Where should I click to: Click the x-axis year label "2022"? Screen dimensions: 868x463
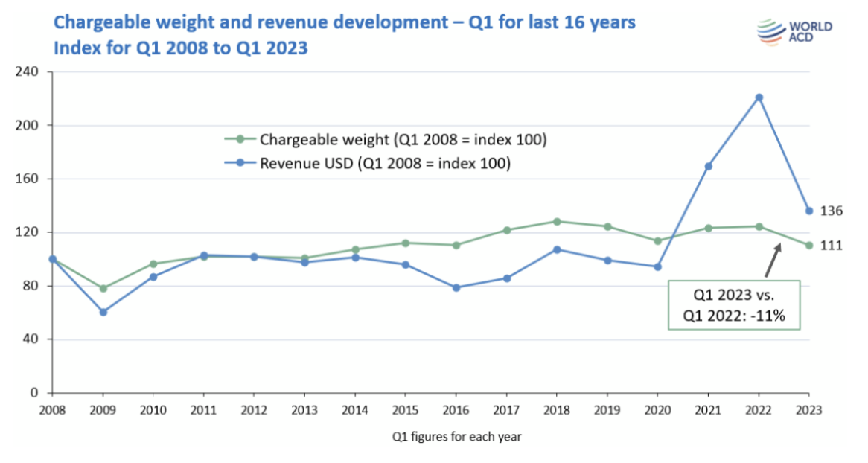(759, 410)
